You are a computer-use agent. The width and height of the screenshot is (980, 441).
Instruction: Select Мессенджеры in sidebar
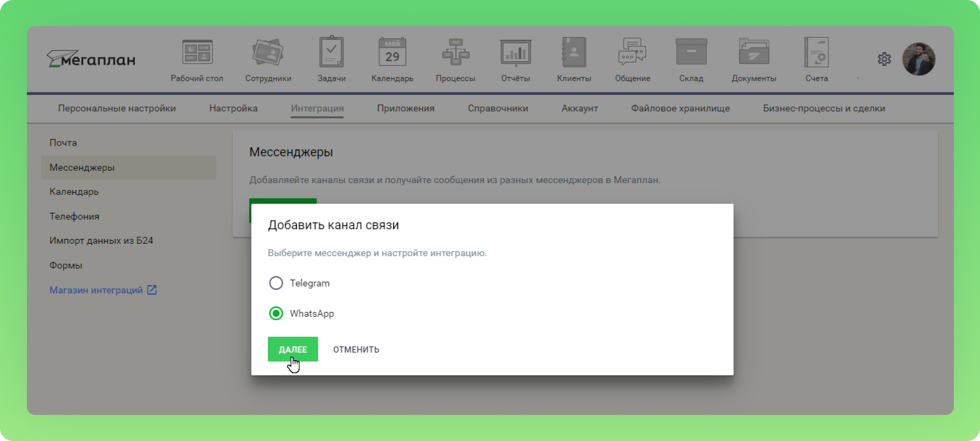tap(129, 167)
